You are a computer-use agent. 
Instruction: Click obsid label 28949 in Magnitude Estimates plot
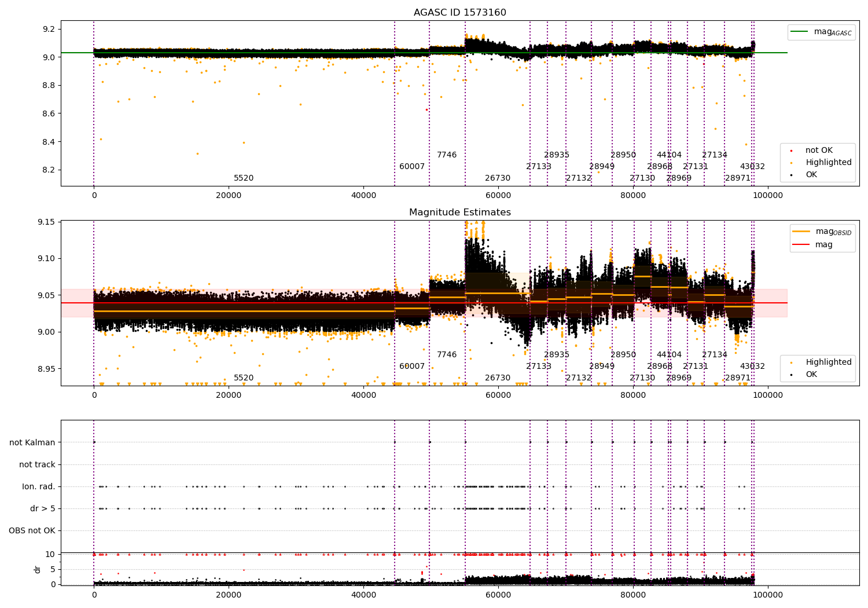(602, 367)
